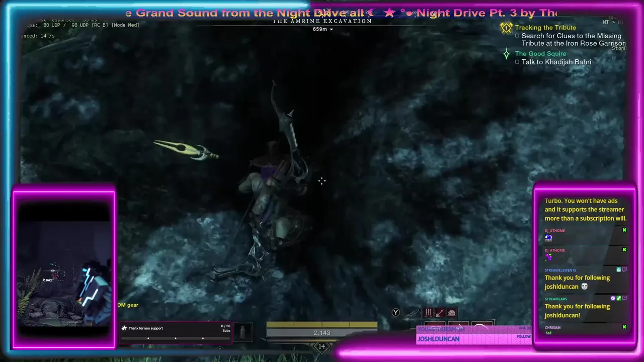Click the star icon beside Thanx for you support

coord(124,328)
